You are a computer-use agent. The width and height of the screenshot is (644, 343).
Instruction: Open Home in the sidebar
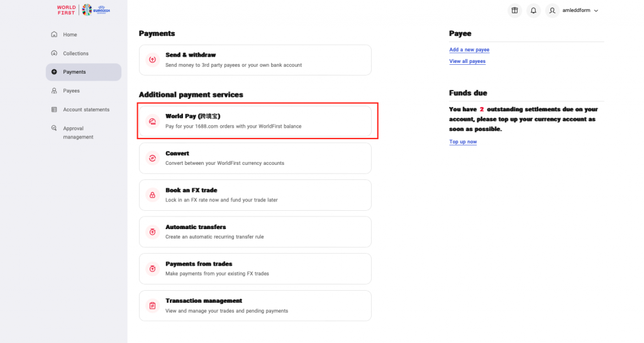click(x=70, y=35)
